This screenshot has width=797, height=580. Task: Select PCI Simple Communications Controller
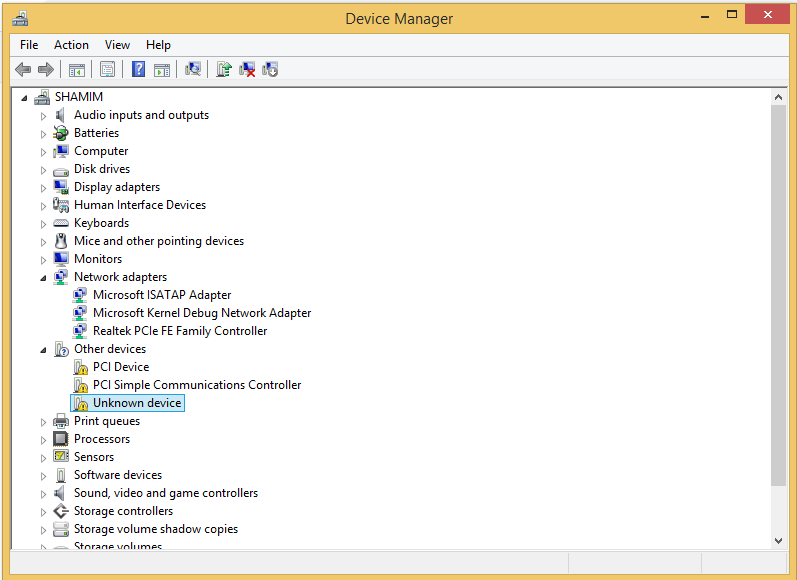coord(197,385)
